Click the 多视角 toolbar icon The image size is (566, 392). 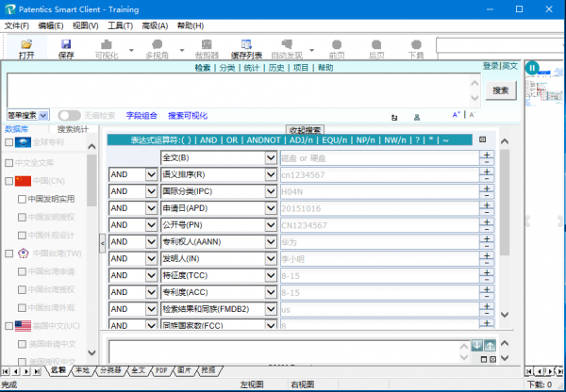point(157,44)
